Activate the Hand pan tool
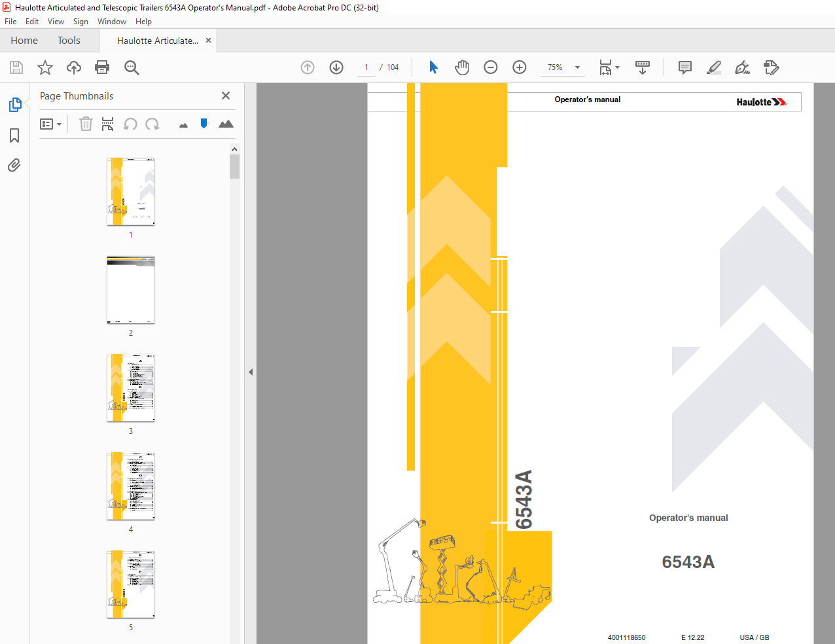The height and width of the screenshot is (644, 835). pyautogui.click(x=462, y=67)
